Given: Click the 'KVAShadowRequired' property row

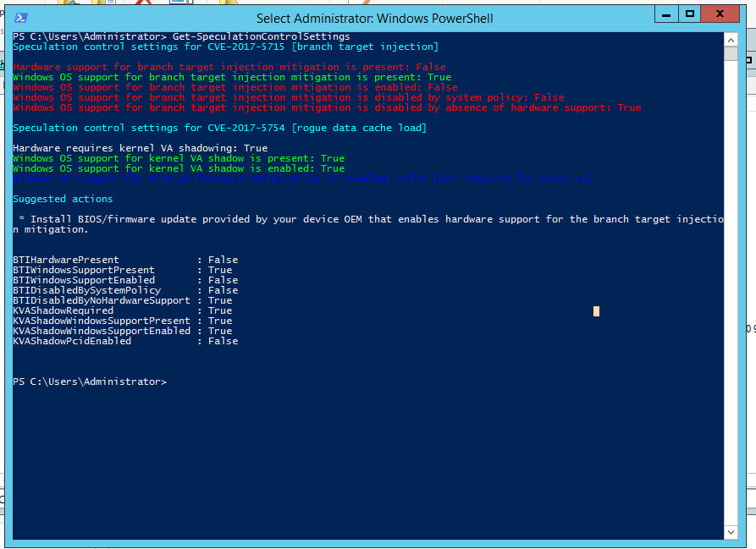Looking at the screenshot, I should (123, 310).
